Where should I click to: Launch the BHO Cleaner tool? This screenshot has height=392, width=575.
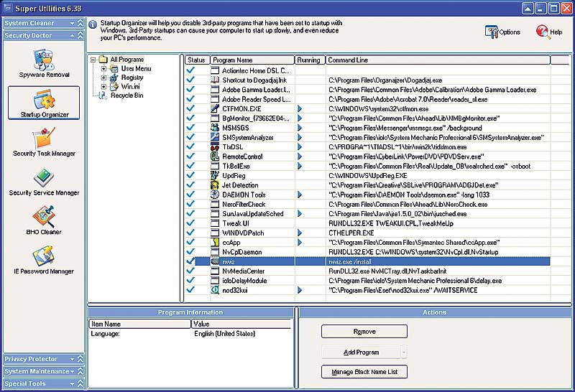click(x=44, y=220)
